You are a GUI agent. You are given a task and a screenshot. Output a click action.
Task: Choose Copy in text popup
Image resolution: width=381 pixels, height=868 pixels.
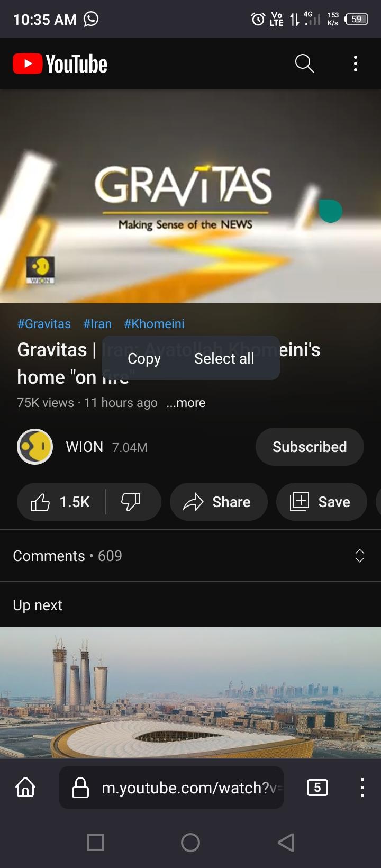point(144,358)
